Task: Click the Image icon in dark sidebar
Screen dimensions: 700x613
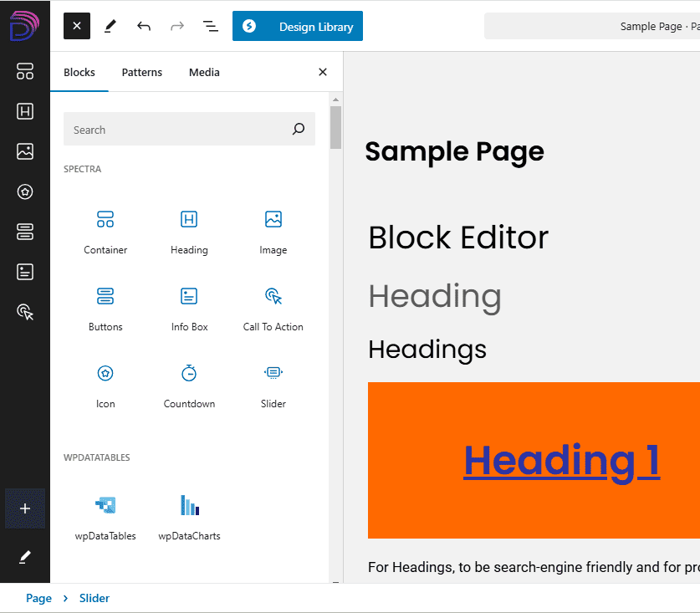Action: (x=25, y=151)
